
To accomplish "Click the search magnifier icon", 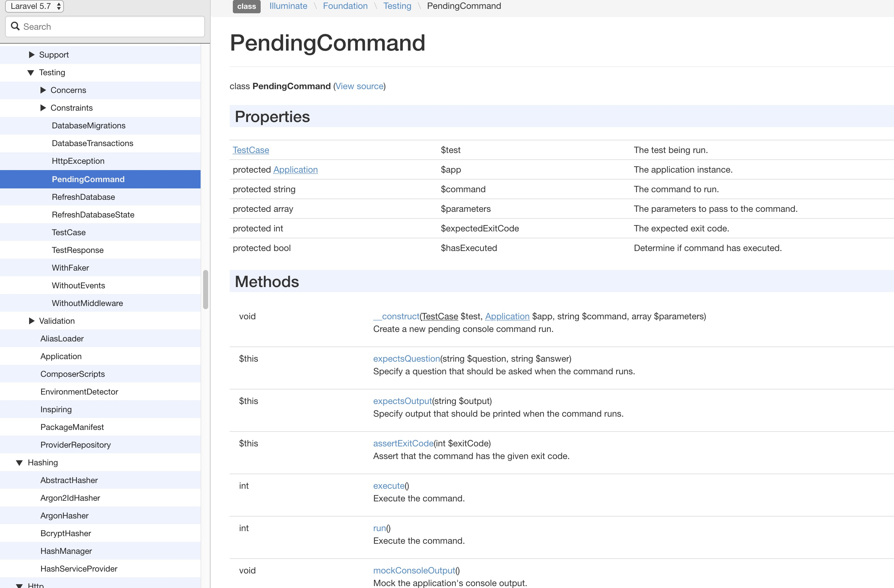I will click(x=15, y=26).
